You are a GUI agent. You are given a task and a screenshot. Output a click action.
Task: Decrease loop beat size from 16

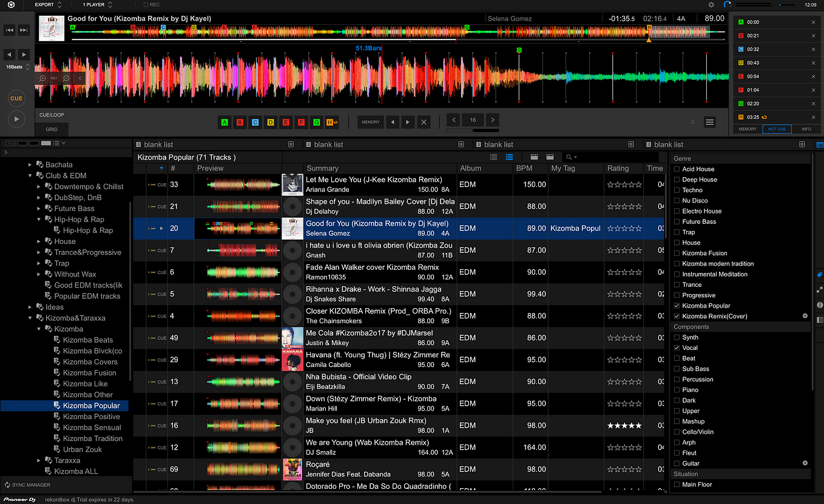[454, 120]
